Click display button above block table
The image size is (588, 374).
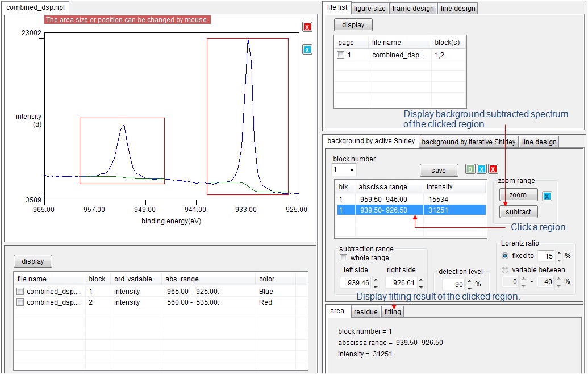point(32,261)
